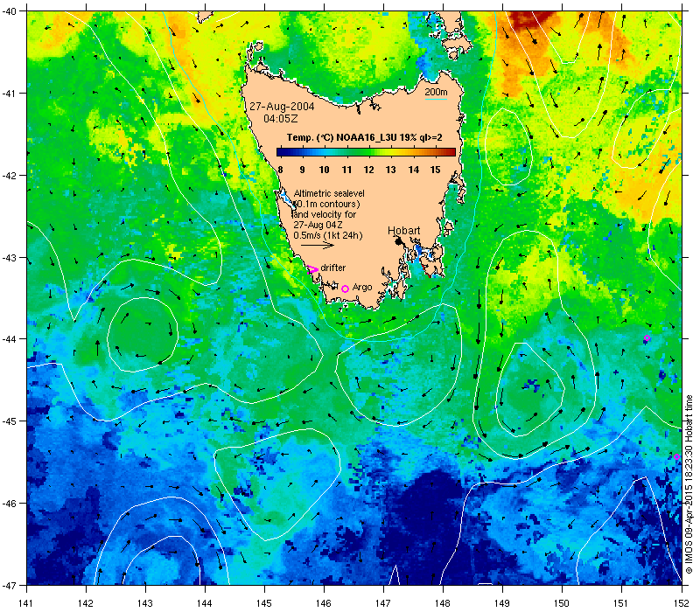Click the 27-Aug 04Z velocity caption line
Image resolution: width=700 pixels, height=612 pixels.
click(x=318, y=225)
